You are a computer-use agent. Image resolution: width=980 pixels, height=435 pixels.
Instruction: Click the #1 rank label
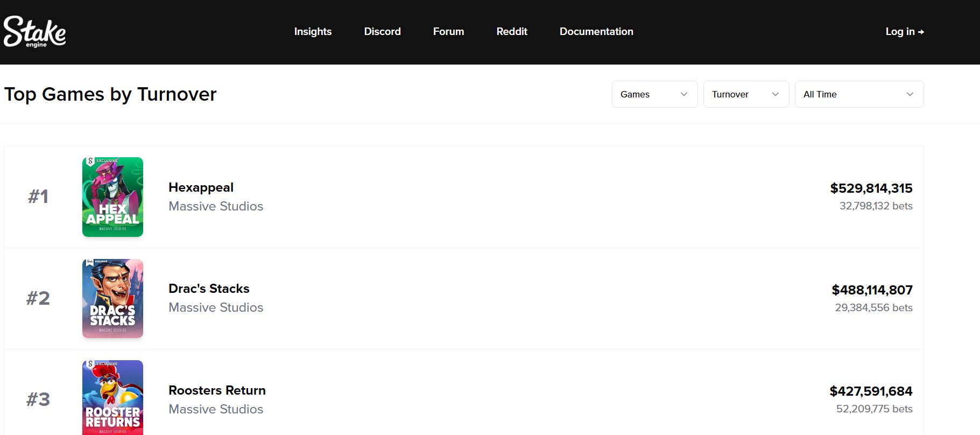(38, 197)
